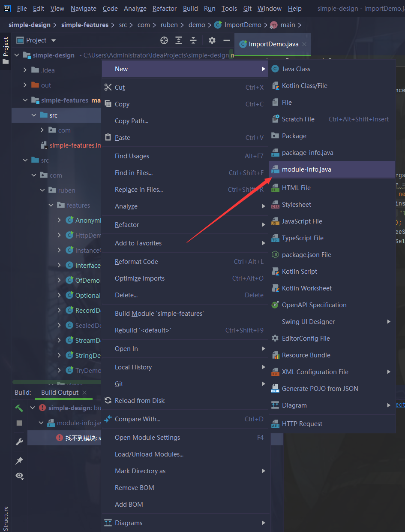This screenshot has height=532, width=405.
Task: Stop the build with the square icon
Action: pyautogui.click(x=19, y=423)
